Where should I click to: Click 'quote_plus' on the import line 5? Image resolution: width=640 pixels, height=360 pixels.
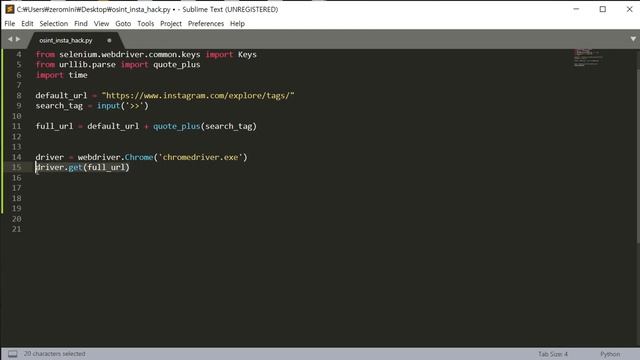[177, 64]
